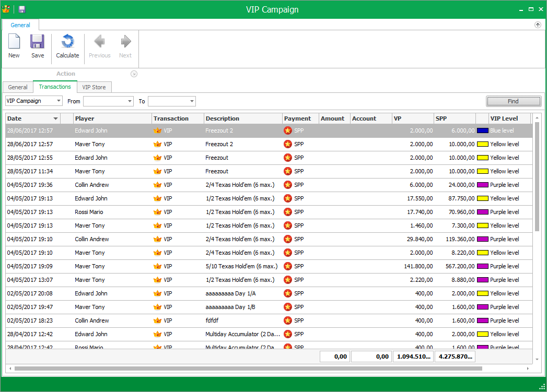Switch to the VIP Store tab
Viewport: 547px width, 392px height.
pos(94,87)
